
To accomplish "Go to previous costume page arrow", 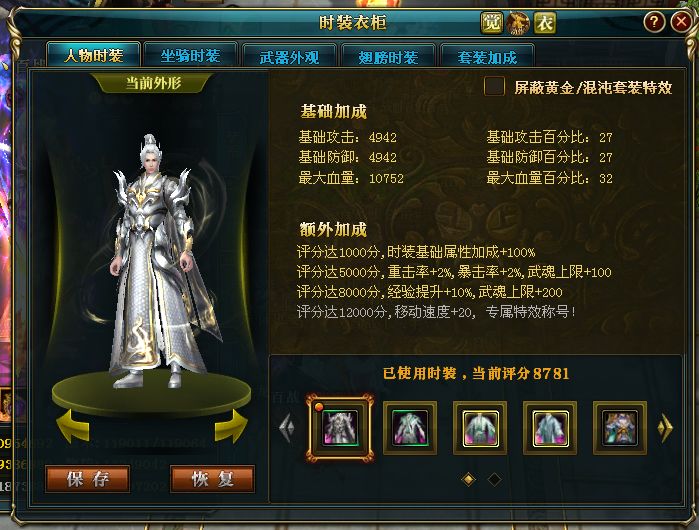I will point(287,428).
